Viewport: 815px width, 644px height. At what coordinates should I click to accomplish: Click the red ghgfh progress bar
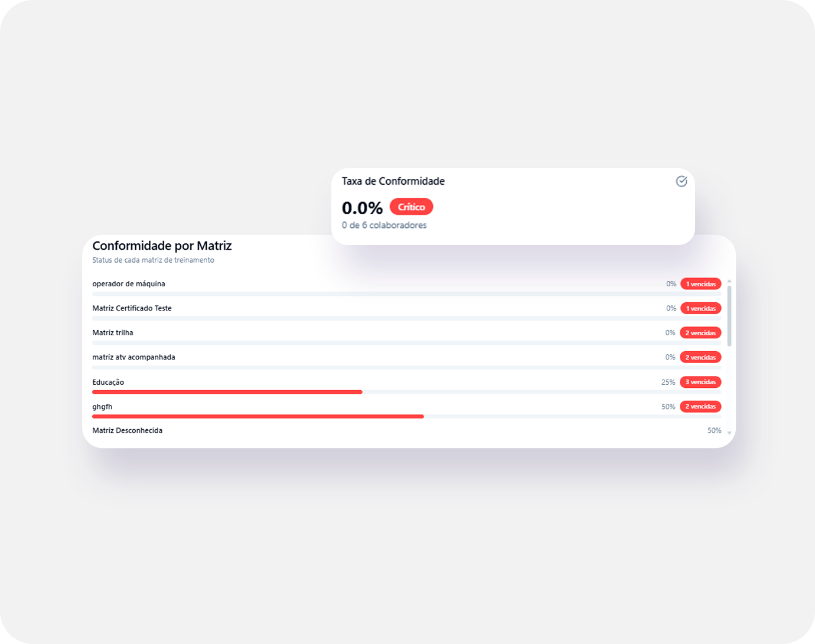coord(258,417)
